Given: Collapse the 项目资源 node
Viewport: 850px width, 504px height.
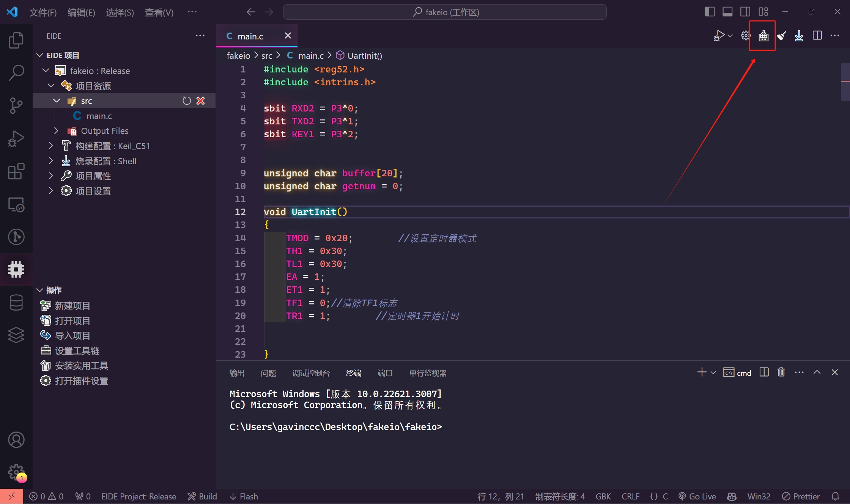Looking at the screenshot, I should point(51,86).
